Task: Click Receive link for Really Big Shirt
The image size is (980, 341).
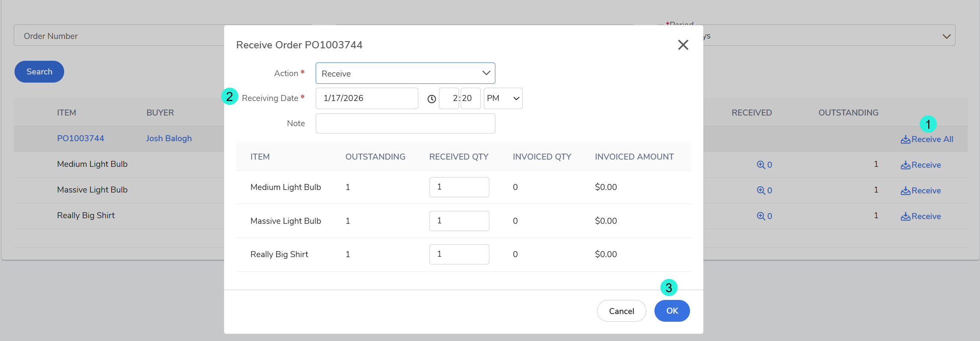Action: click(921, 216)
